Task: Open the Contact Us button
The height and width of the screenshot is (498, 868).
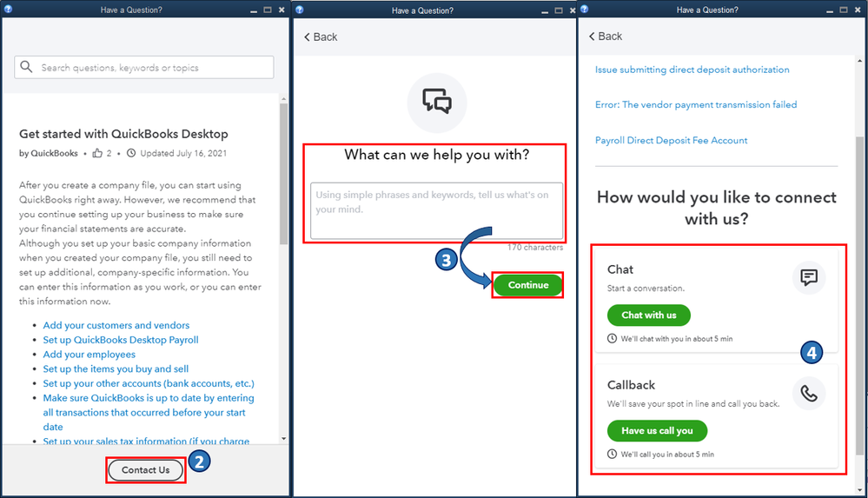Action: pos(146,469)
